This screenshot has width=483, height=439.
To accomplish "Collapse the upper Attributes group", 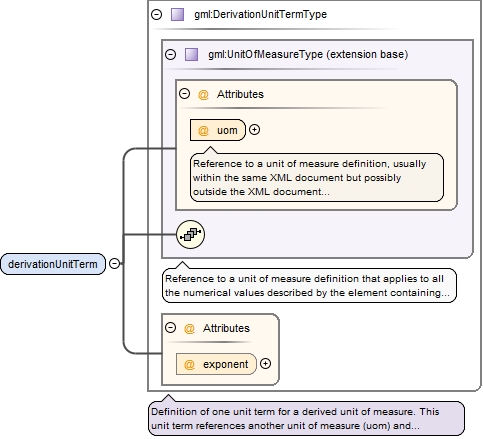I will coord(184,94).
